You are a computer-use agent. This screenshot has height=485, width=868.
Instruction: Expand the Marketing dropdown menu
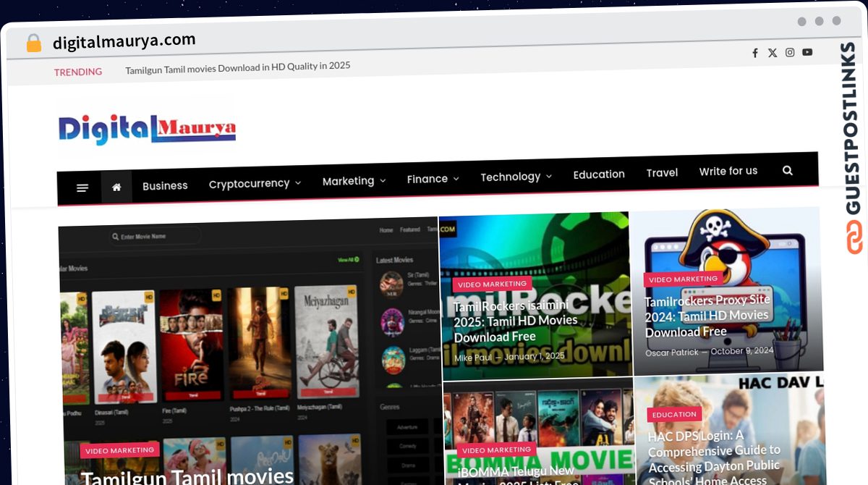(354, 180)
